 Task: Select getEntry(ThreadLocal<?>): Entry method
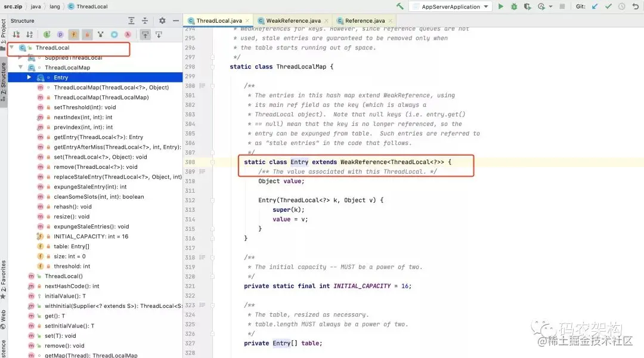[98, 137]
